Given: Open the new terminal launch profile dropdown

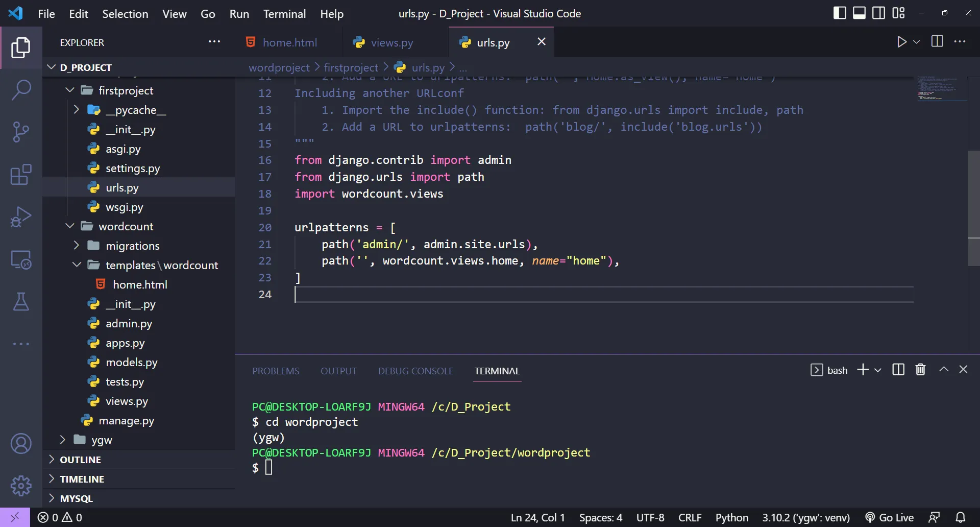Looking at the screenshot, I should tap(878, 370).
